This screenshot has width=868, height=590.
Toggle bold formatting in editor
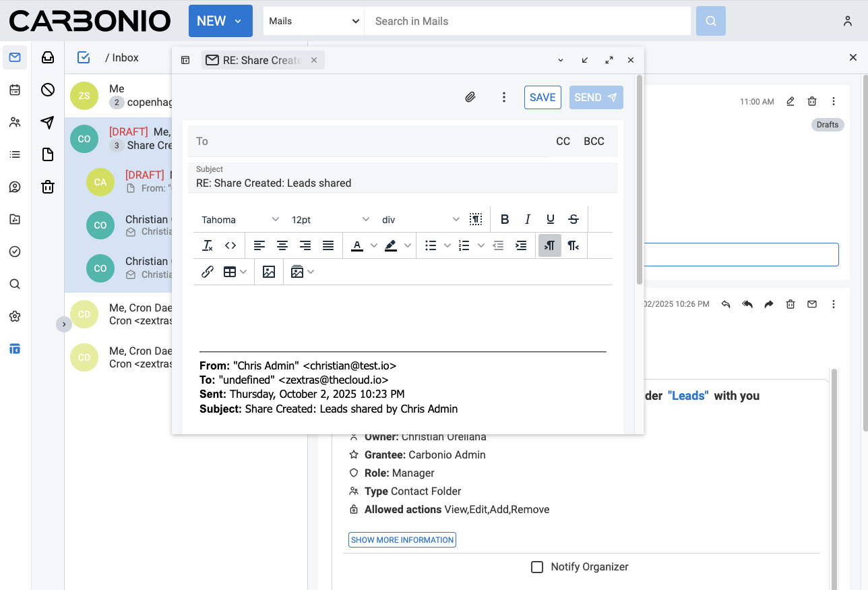[x=505, y=219]
